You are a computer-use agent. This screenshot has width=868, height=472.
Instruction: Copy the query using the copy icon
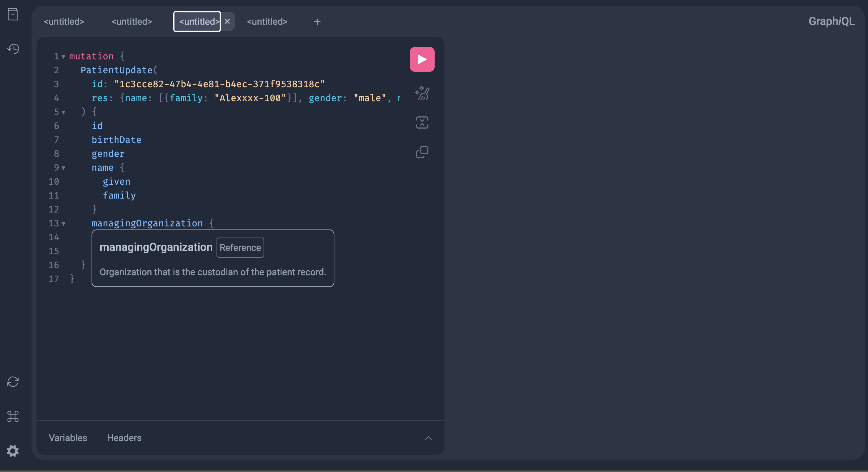pyautogui.click(x=422, y=152)
